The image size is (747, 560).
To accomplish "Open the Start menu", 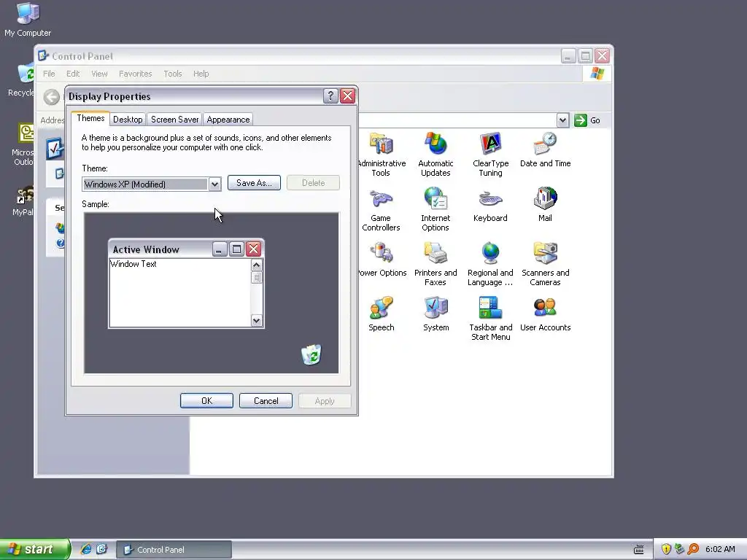I will [35, 549].
